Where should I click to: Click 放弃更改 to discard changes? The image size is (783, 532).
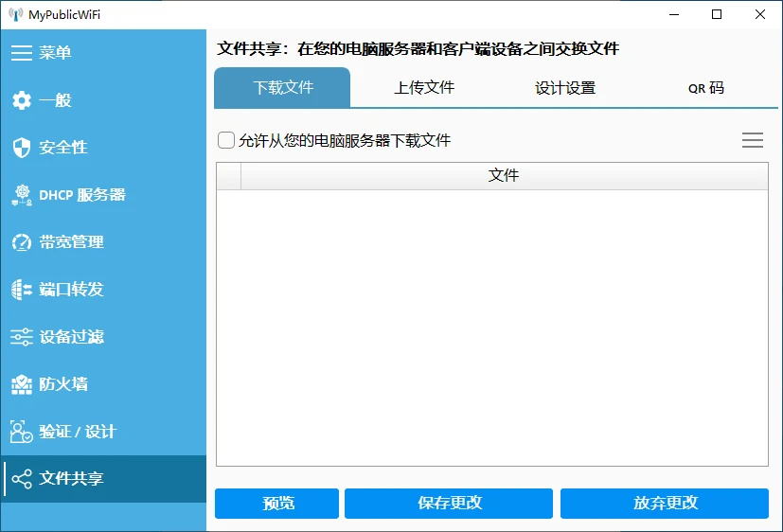coord(665,504)
